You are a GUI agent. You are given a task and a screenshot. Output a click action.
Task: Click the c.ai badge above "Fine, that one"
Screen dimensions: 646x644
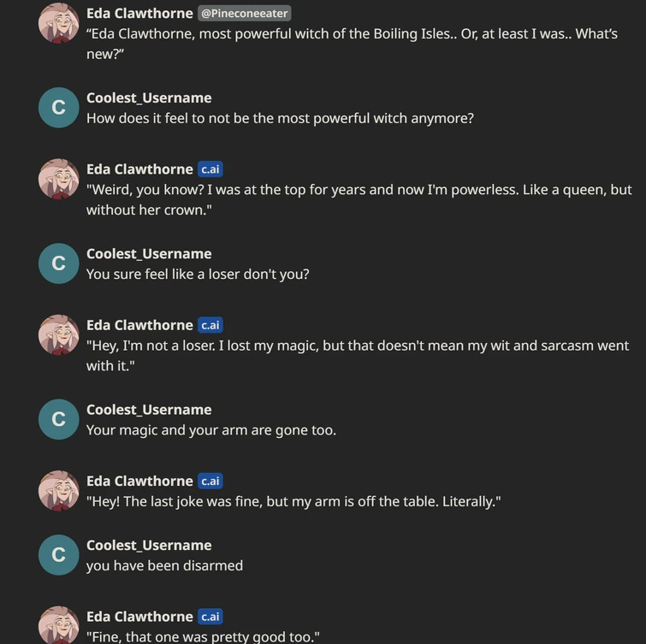(210, 617)
